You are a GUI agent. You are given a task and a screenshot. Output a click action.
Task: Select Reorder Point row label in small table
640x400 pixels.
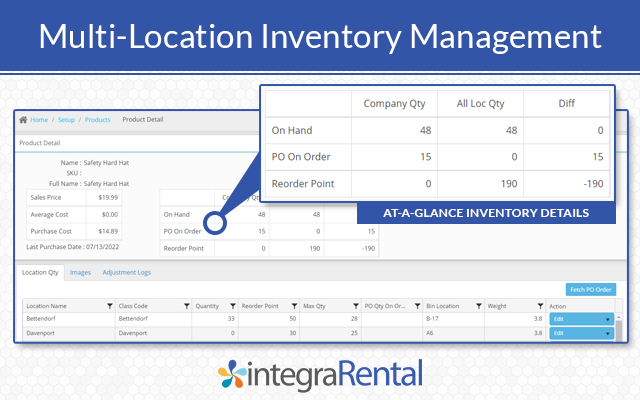coord(184,248)
